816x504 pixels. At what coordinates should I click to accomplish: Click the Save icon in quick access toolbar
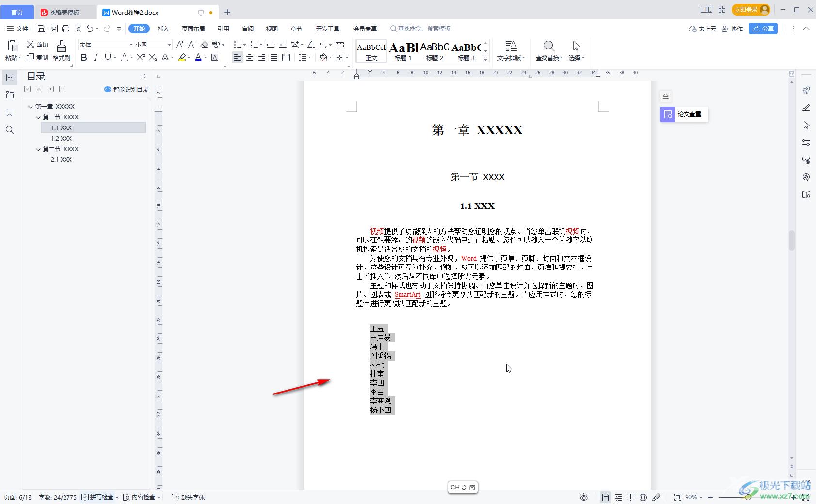tap(41, 29)
